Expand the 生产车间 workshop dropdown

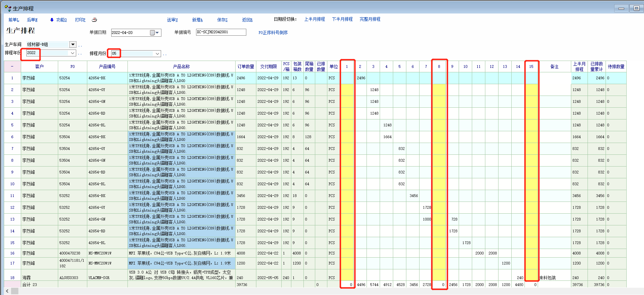pos(73,44)
